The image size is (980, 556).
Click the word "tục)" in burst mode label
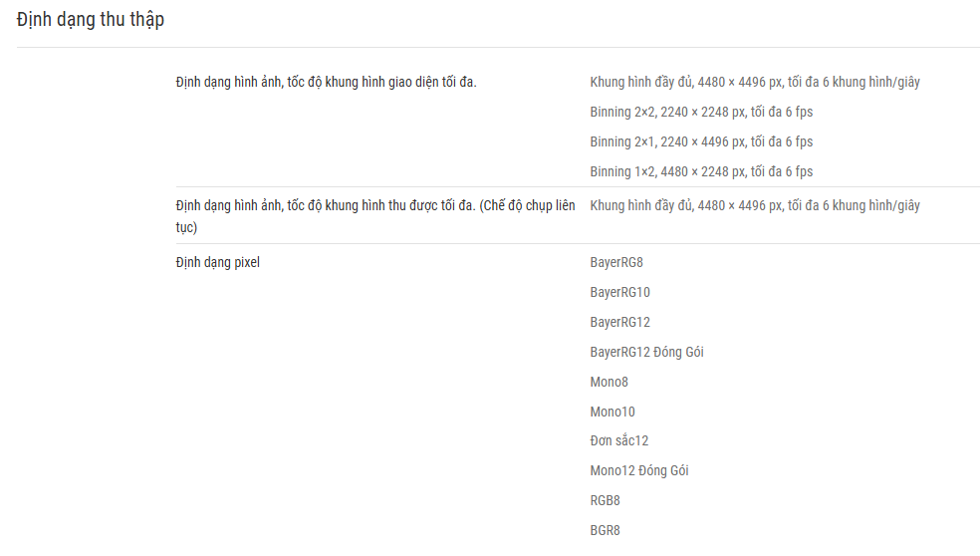pos(186,227)
